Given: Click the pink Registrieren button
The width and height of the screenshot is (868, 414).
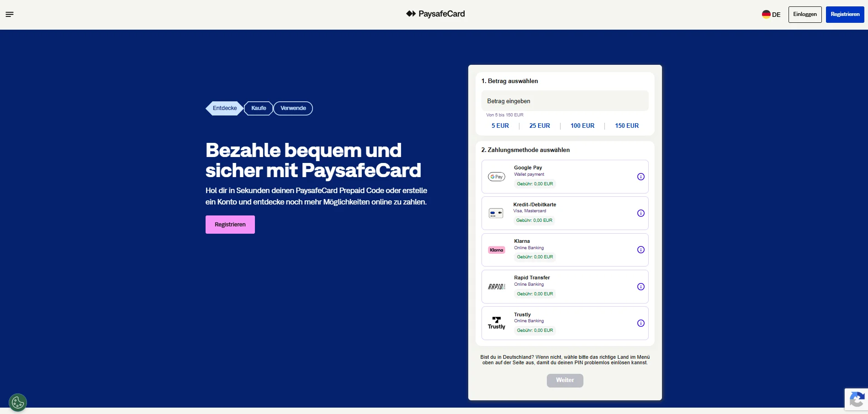Looking at the screenshot, I should (x=230, y=225).
